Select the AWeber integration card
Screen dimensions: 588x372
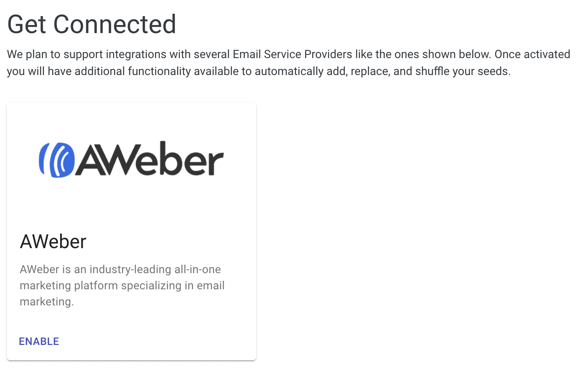pyautogui.click(x=131, y=231)
